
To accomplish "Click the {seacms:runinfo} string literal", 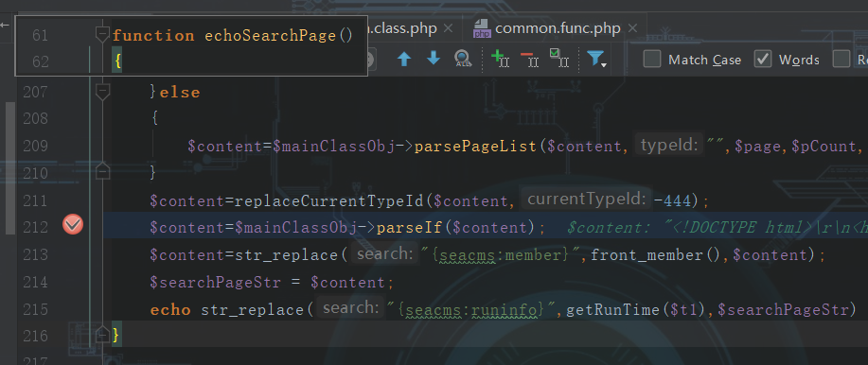I will [472, 309].
